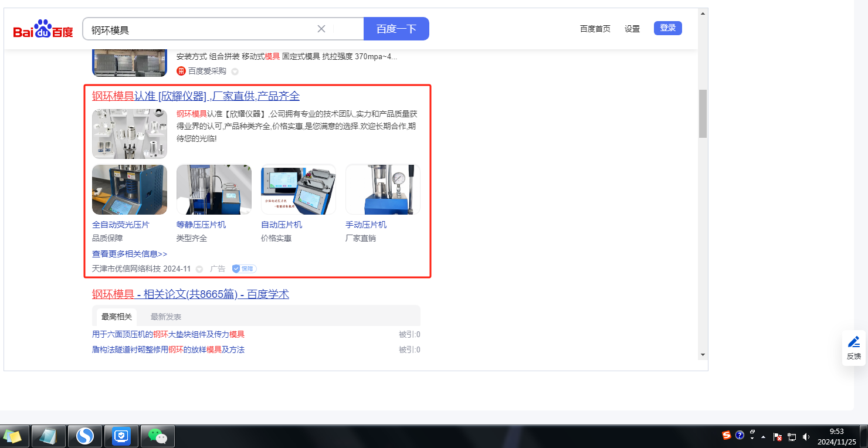The width and height of the screenshot is (868, 448).
Task: Open the 自动压片机 product thumbnail
Action: point(299,189)
